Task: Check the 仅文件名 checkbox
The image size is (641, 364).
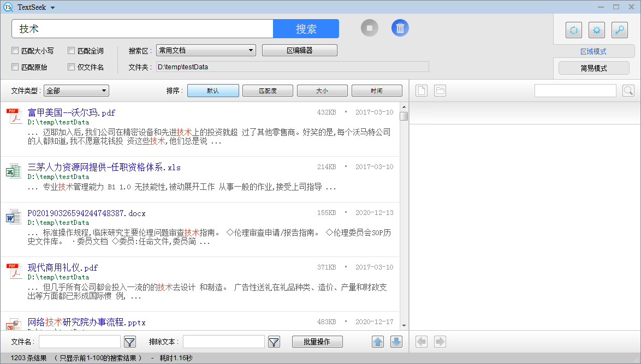Action: tap(72, 67)
